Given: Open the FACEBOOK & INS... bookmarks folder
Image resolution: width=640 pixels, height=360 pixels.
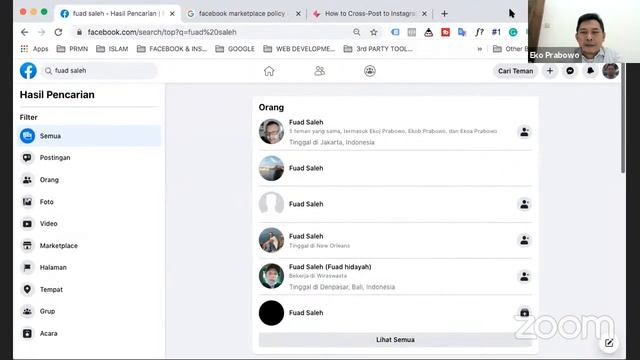Looking at the screenshot, I should click(x=172, y=49).
